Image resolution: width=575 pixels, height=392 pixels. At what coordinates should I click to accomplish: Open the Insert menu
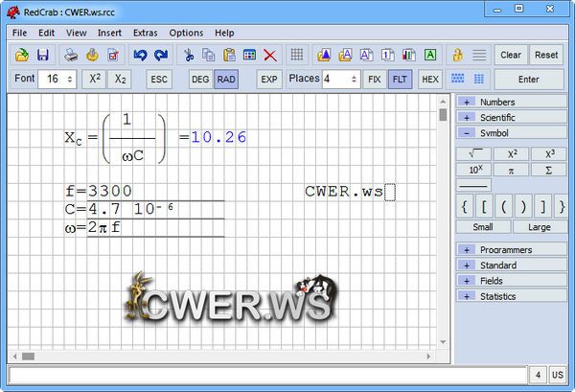point(109,33)
